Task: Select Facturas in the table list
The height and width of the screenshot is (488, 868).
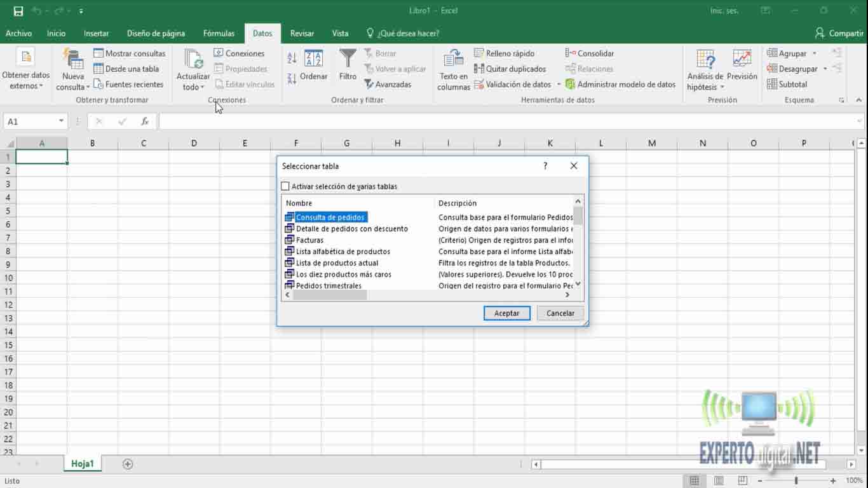Action: 309,240
